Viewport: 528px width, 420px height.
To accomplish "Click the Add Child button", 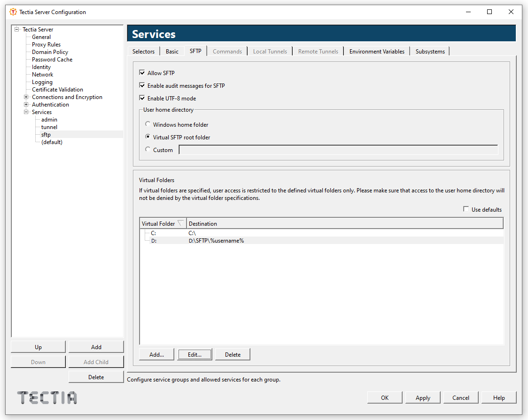I will tap(96, 362).
